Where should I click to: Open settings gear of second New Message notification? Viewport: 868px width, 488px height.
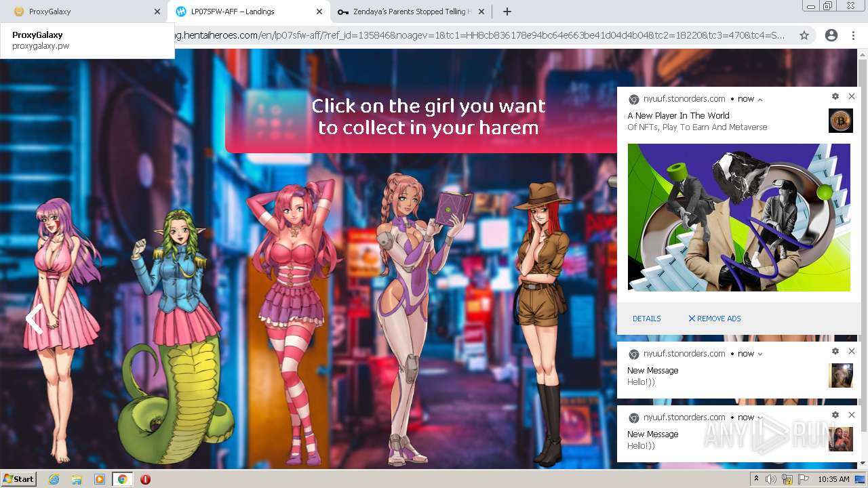click(835, 415)
